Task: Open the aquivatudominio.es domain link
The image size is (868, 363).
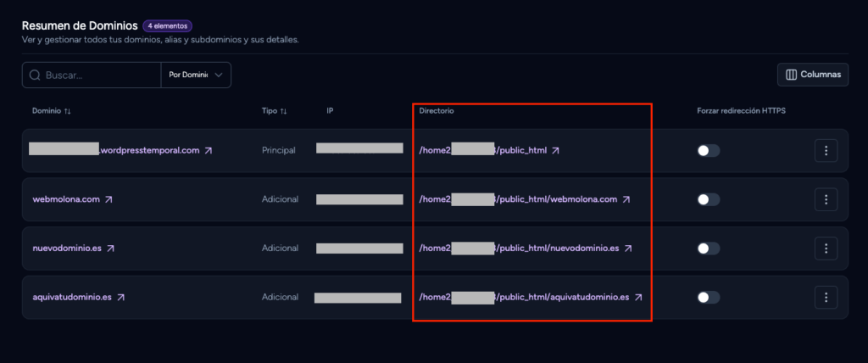Action: pyautogui.click(x=72, y=298)
